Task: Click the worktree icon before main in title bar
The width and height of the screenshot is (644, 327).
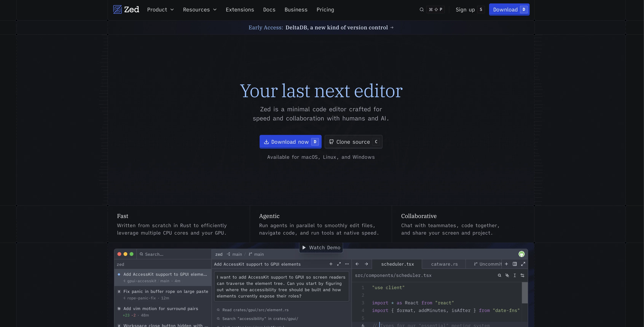Action: pos(228,254)
